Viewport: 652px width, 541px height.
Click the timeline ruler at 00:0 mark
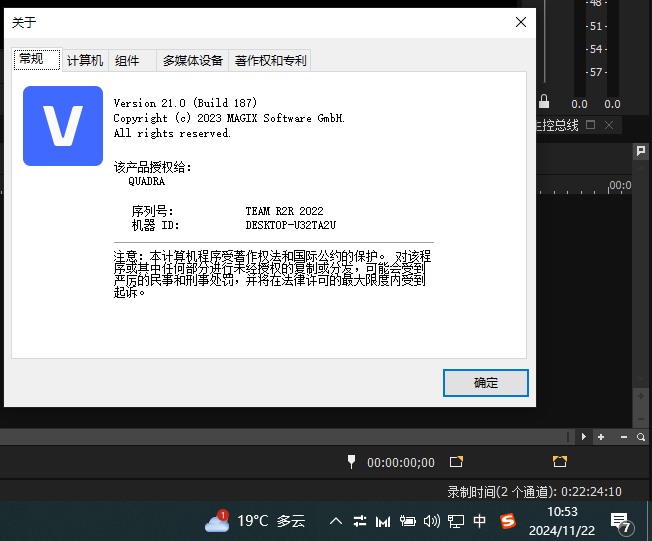[x=620, y=185]
